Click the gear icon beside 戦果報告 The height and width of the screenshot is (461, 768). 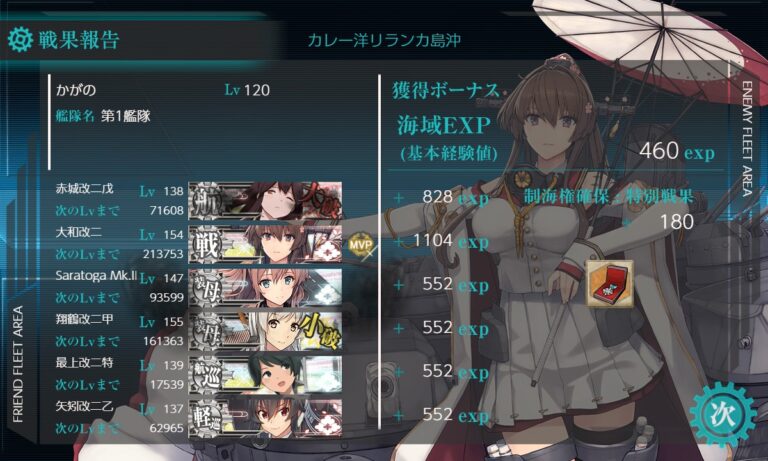click(20, 40)
